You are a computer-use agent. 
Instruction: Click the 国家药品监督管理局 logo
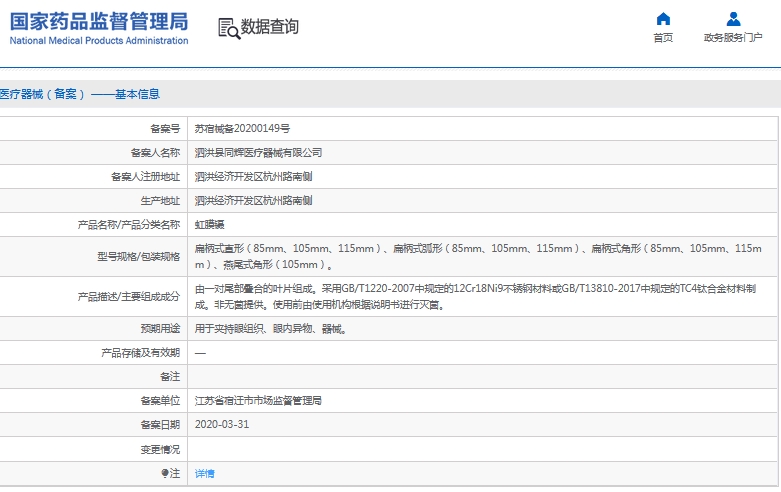click(x=99, y=21)
